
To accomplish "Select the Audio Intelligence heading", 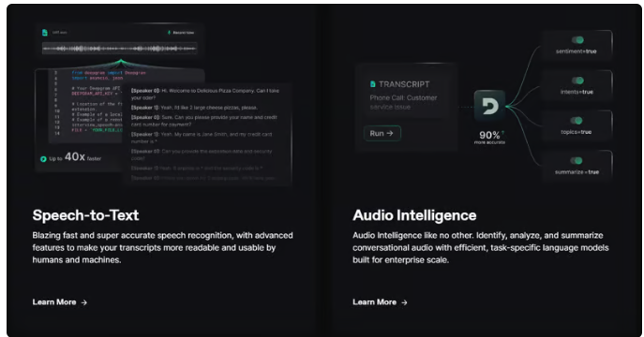I will click(x=414, y=215).
